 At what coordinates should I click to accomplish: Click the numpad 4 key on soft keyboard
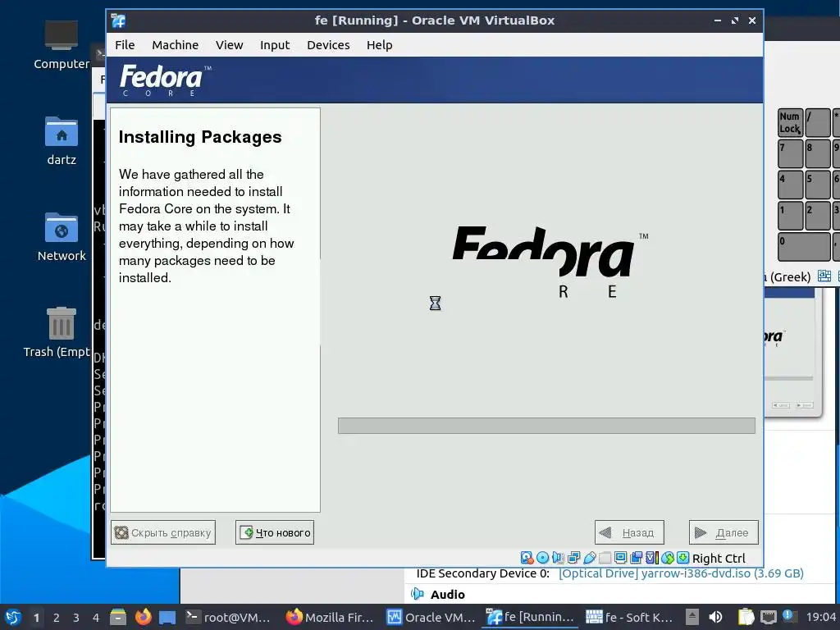click(x=790, y=185)
